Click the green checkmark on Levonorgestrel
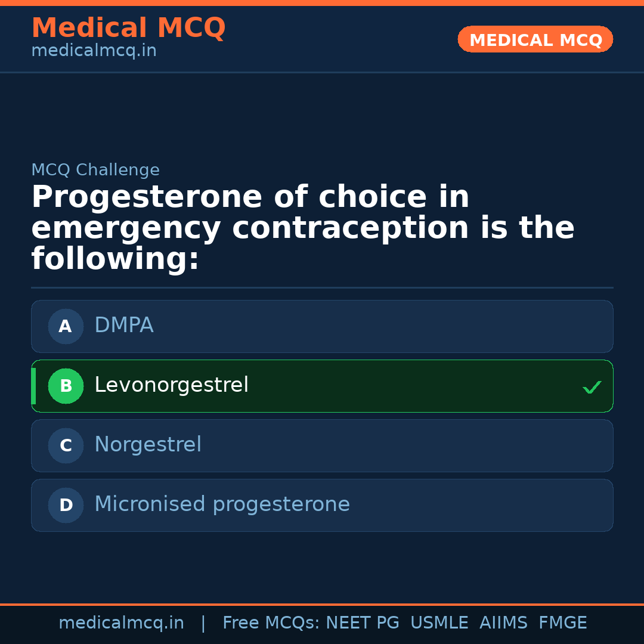644x644 pixels. (x=592, y=388)
